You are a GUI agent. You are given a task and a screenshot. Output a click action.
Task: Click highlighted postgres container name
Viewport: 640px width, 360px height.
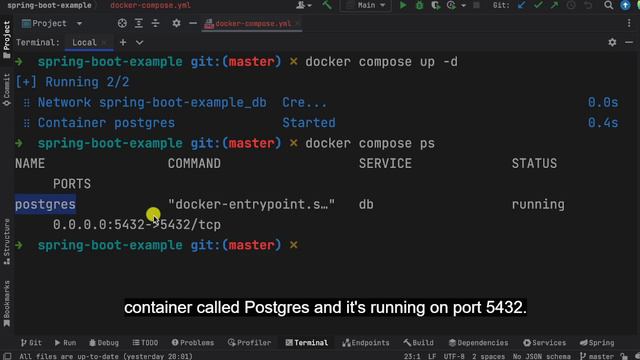point(45,204)
